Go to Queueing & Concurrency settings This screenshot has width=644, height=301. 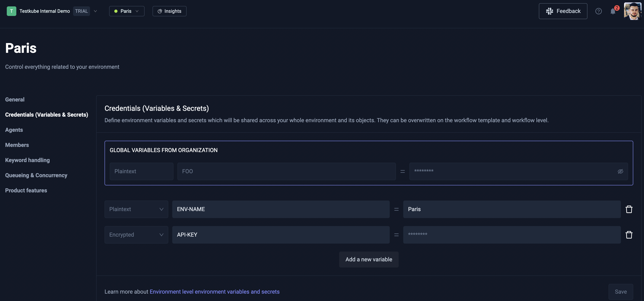coord(36,175)
